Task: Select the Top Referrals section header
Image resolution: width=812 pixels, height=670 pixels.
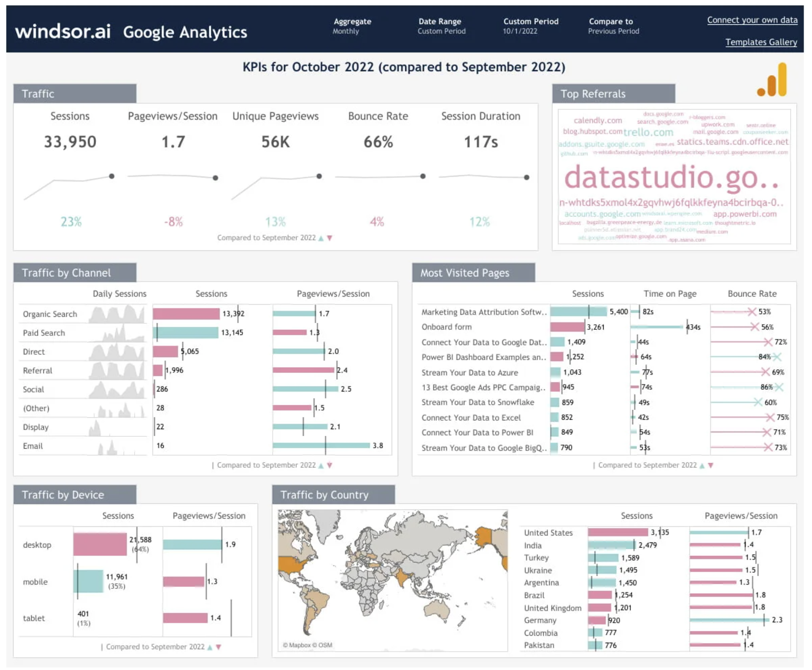Action: (614, 94)
